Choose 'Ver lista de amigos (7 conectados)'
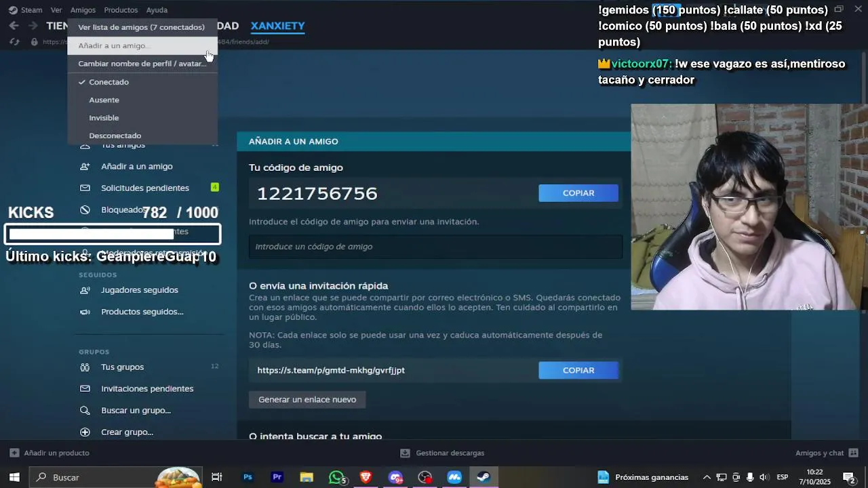The width and height of the screenshot is (868, 488). point(142,27)
